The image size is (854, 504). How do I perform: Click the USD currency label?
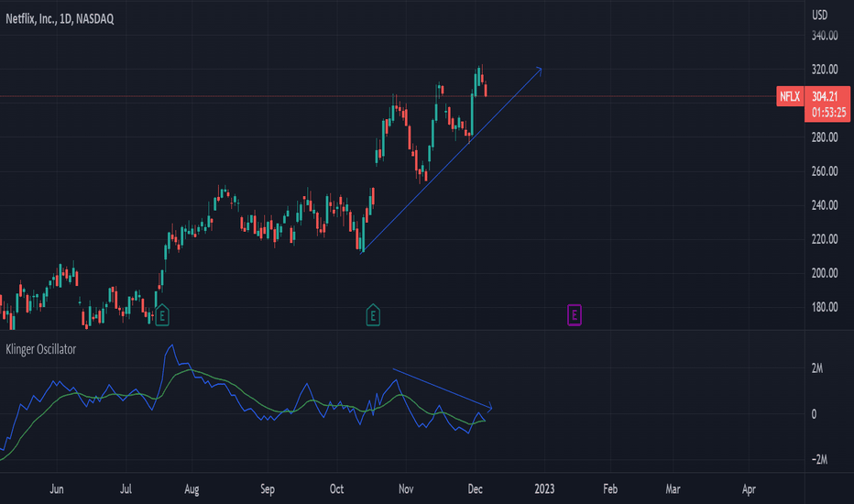point(820,16)
